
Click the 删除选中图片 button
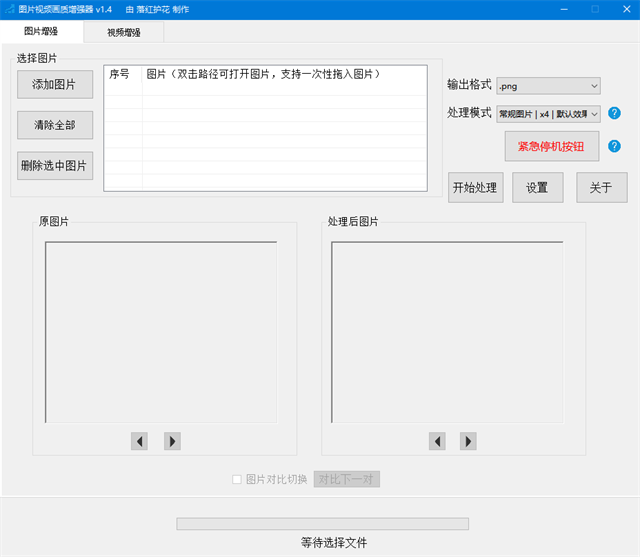(55, 166)
